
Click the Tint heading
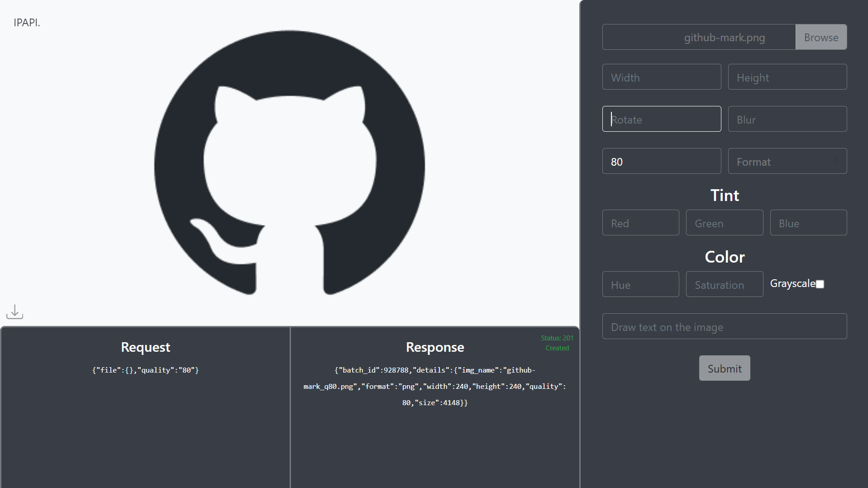point(724,196)
